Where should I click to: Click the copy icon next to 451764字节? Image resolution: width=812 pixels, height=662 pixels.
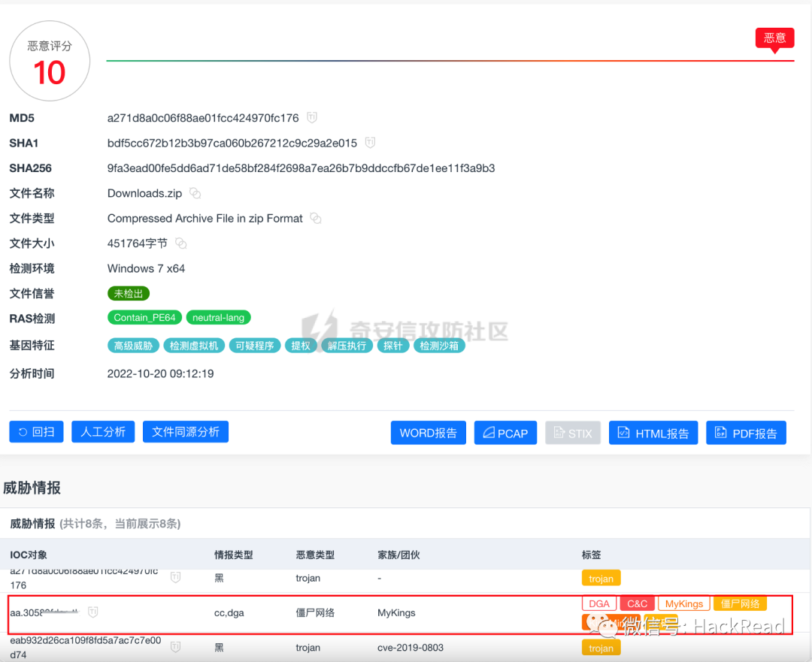coord(180,243)
